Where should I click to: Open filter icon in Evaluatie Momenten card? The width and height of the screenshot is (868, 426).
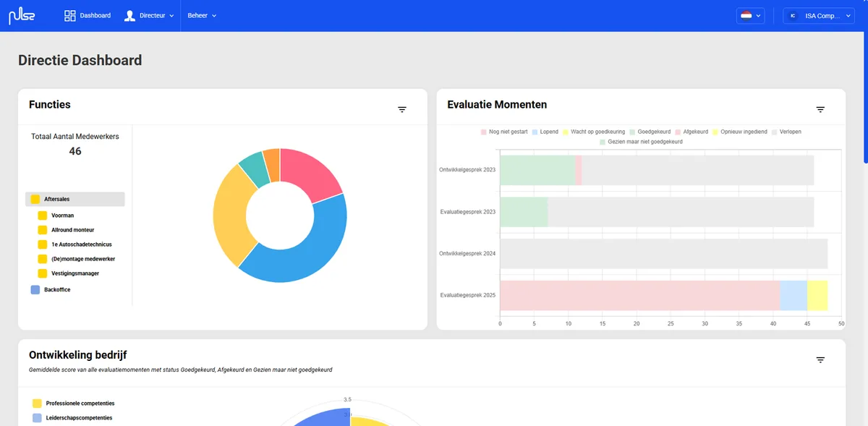click(x=820, y=109)
